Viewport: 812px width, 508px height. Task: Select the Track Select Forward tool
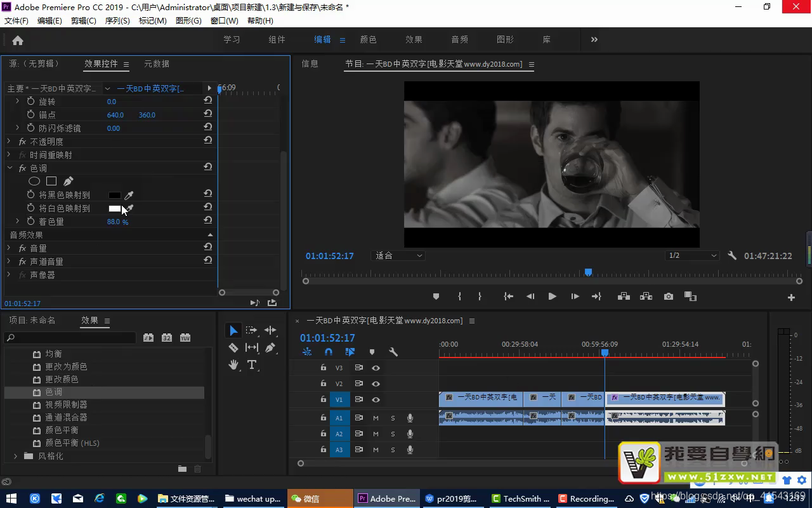pyautogui.click(x=252, y=330)
